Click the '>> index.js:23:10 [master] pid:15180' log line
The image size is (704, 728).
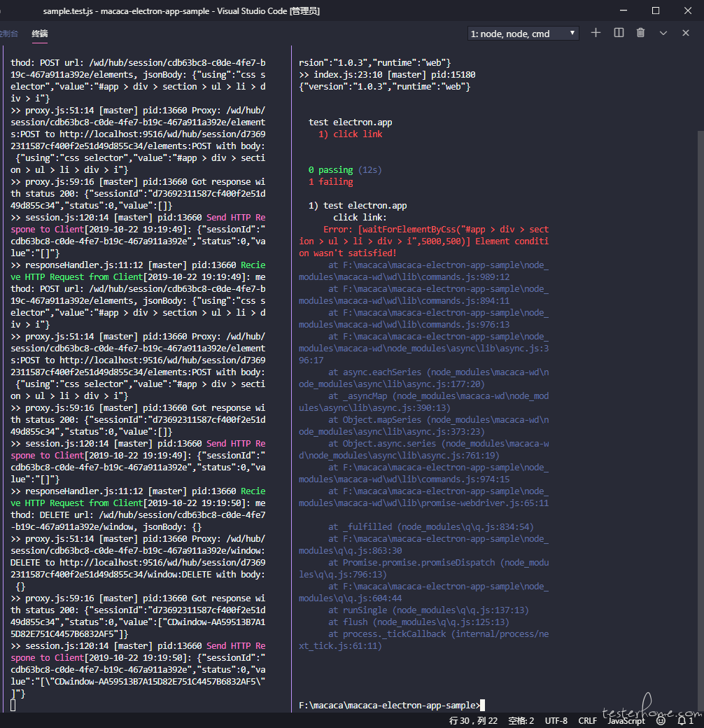point(387,75)
